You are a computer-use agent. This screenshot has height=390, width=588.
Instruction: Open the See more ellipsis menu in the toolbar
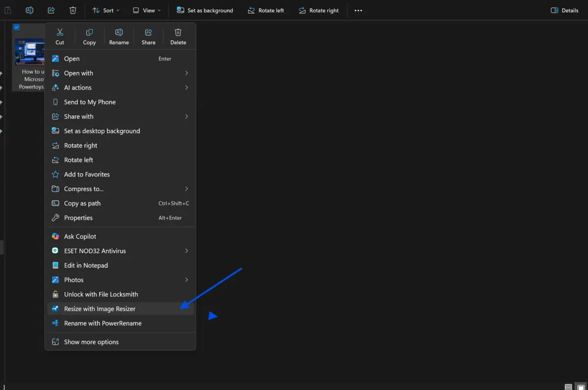[x=358, y=10]
